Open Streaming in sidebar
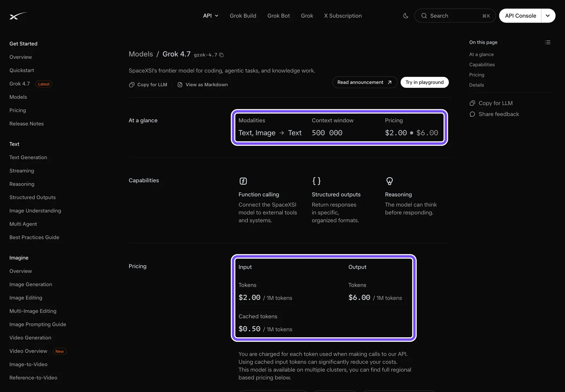Image resolution: width=565 pixels, height=392 pixels. (22, 171)
